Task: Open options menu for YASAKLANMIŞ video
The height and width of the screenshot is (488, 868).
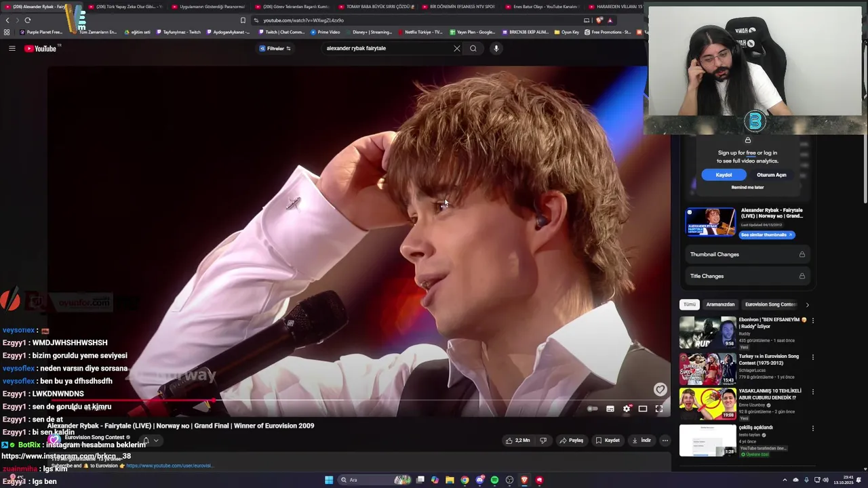Action: point(813,392)
